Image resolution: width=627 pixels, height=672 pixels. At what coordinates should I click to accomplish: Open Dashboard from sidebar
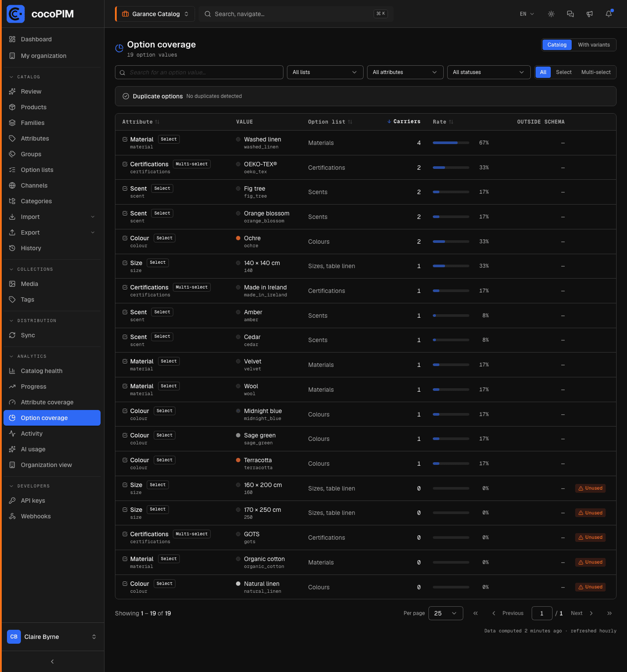pos(52,39)
